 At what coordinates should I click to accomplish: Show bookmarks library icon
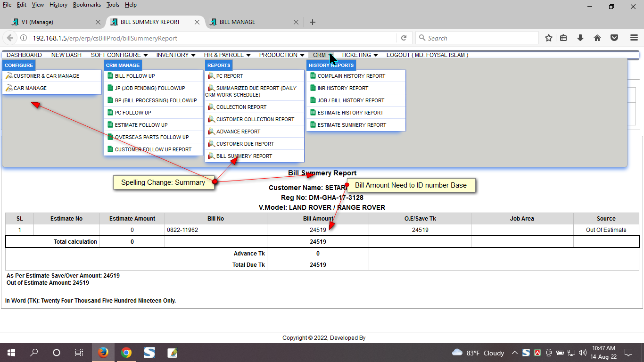pyautogui.click(x=564, y=38)
